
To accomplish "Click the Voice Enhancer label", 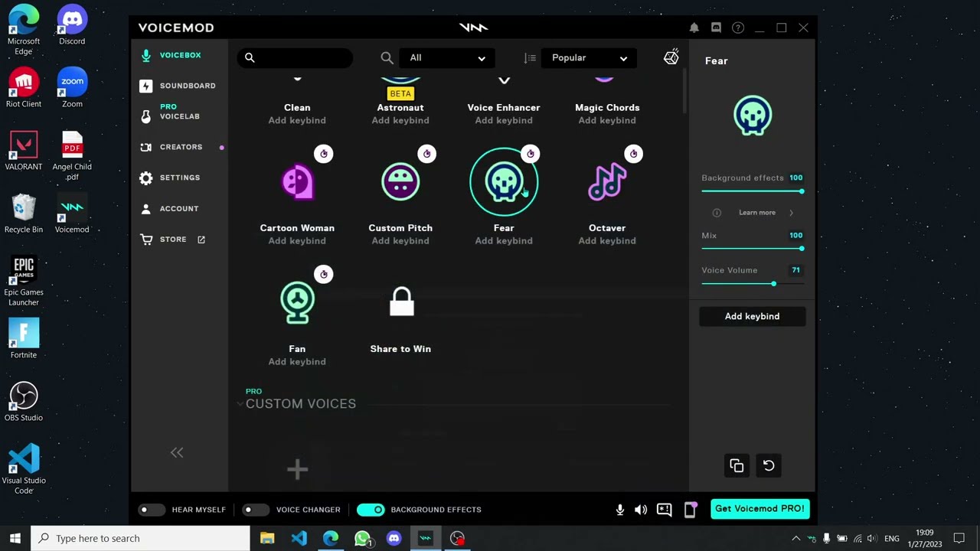I will tap(504, 108).
